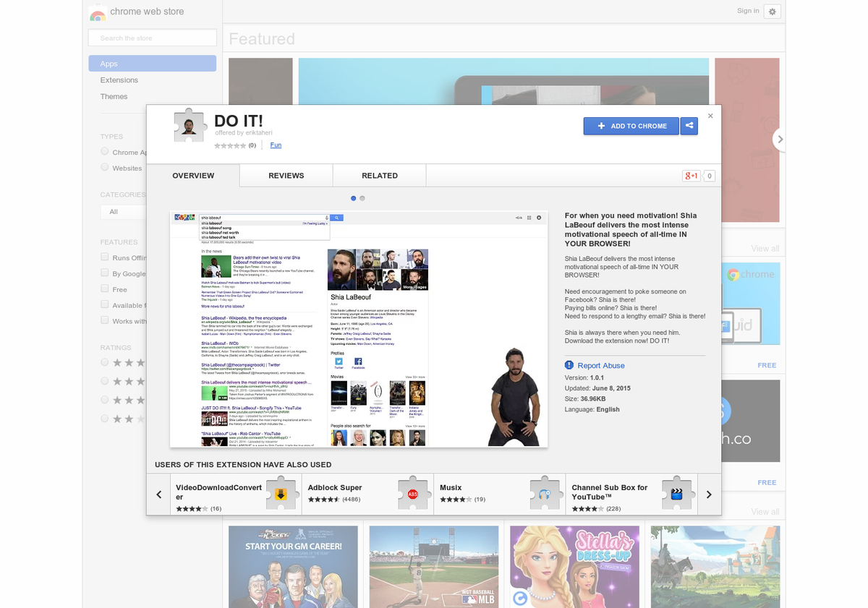Toggle the Works with Google Drive checkbox
868x608 pixels.
pyautogui.click(x=105, y=321)
